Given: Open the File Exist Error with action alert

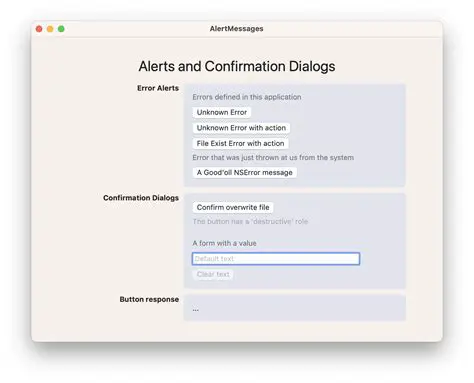Looking at the screenshot, I should pyautogui.click(x=240, y=143).
